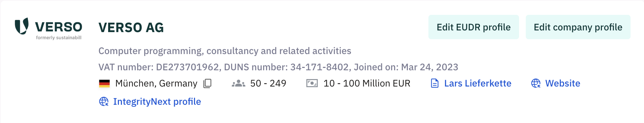
Task: Click the employees people icon
Action: click(x=238, y=83)
